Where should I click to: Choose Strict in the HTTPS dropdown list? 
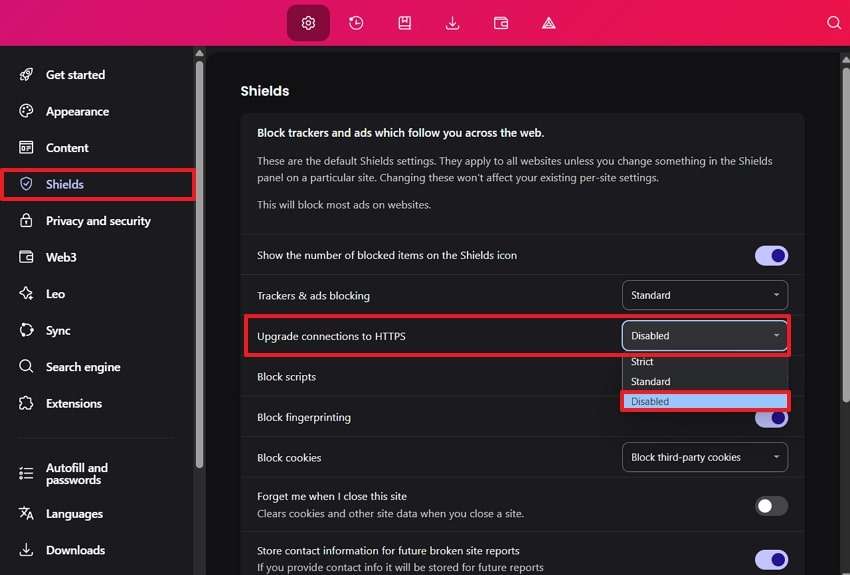[x=705, y=361]
